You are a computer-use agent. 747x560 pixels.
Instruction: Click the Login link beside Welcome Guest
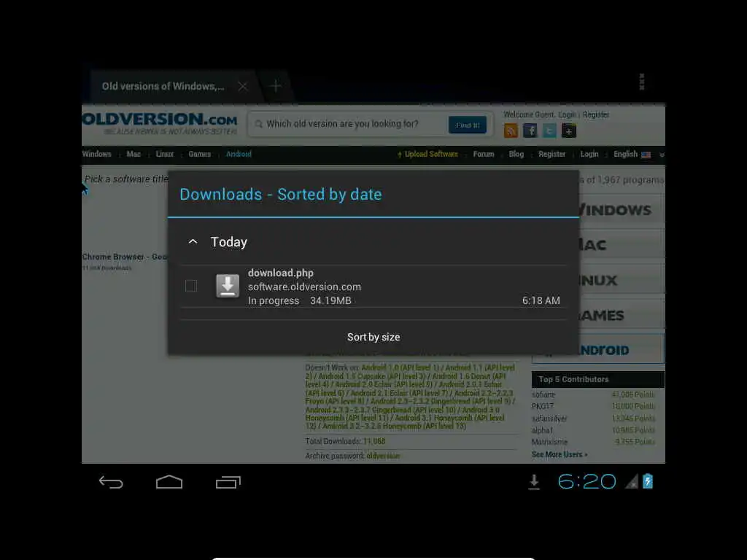567,114
